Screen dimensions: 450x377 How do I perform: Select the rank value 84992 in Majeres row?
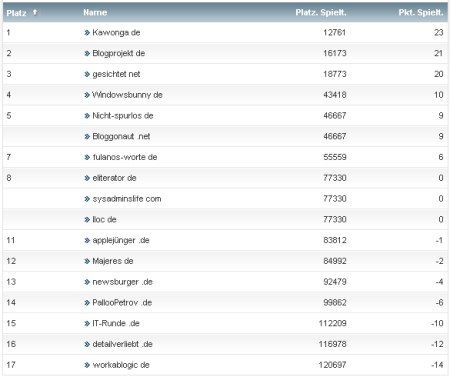[335, 261]
